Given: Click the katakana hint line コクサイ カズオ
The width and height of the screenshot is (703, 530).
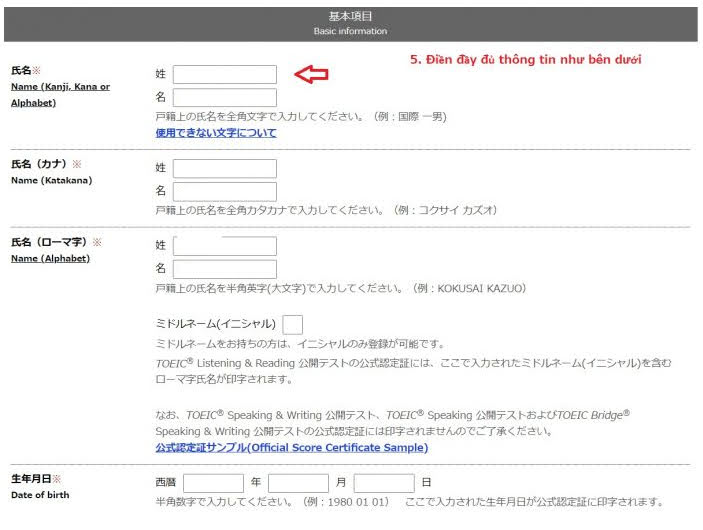Looking at the screenshot, I should tap(326, 210).
